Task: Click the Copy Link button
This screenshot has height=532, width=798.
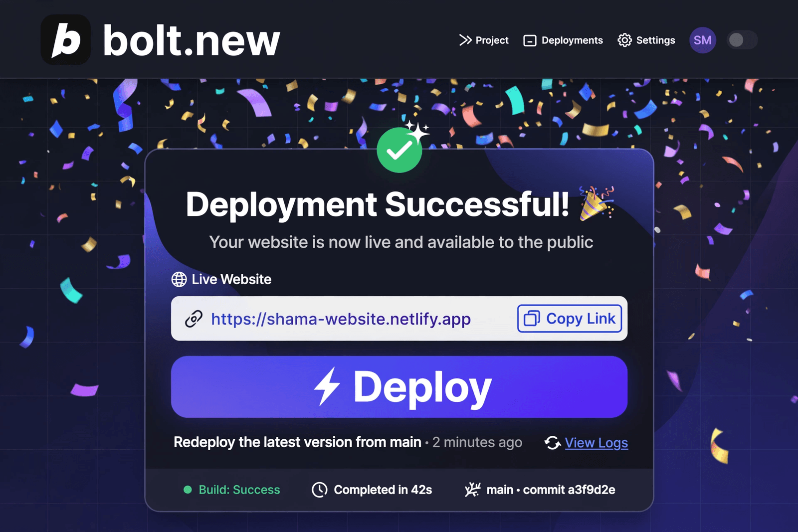Action: (570, 319)
